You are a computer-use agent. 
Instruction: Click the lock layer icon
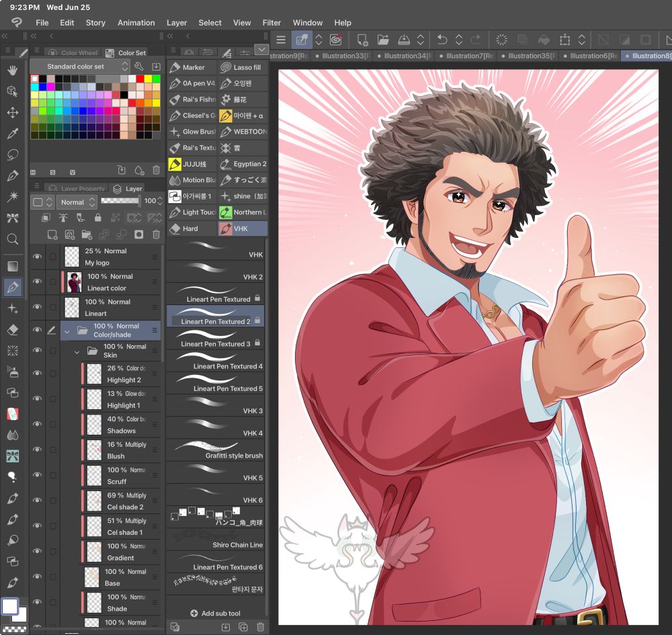97,218
